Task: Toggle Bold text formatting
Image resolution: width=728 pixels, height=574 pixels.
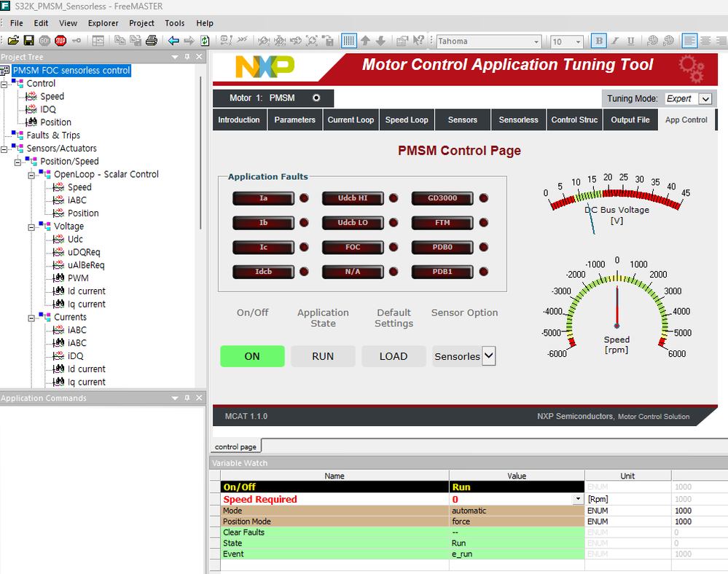Action: click(599, 41)
